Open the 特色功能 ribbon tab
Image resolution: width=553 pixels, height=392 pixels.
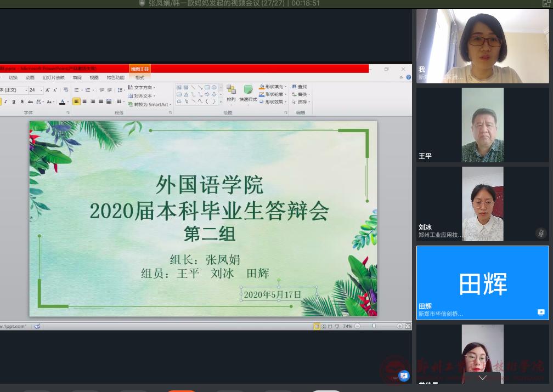[x=115, y=77]
